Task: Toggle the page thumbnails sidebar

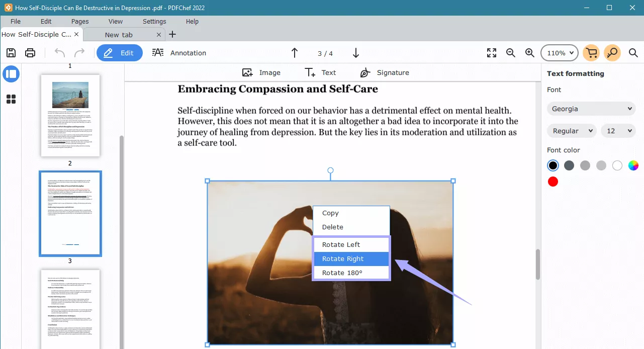Action: point(11,73)
